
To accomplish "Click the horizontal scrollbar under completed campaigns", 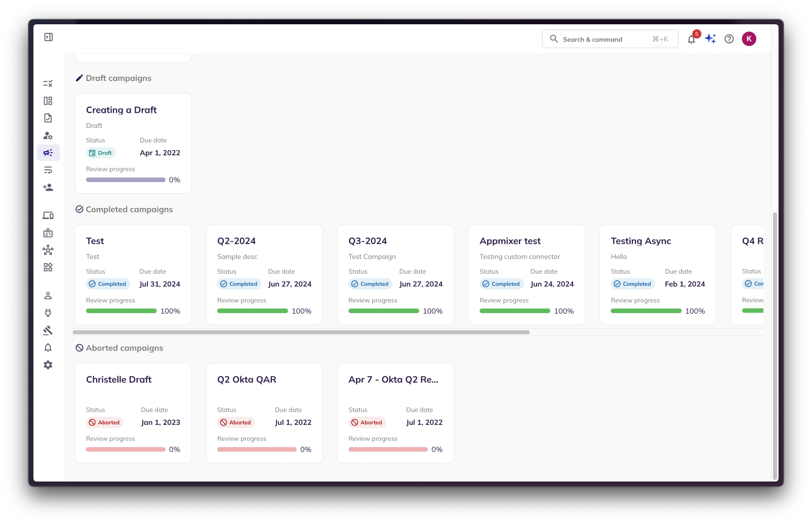I will [301, 332].
